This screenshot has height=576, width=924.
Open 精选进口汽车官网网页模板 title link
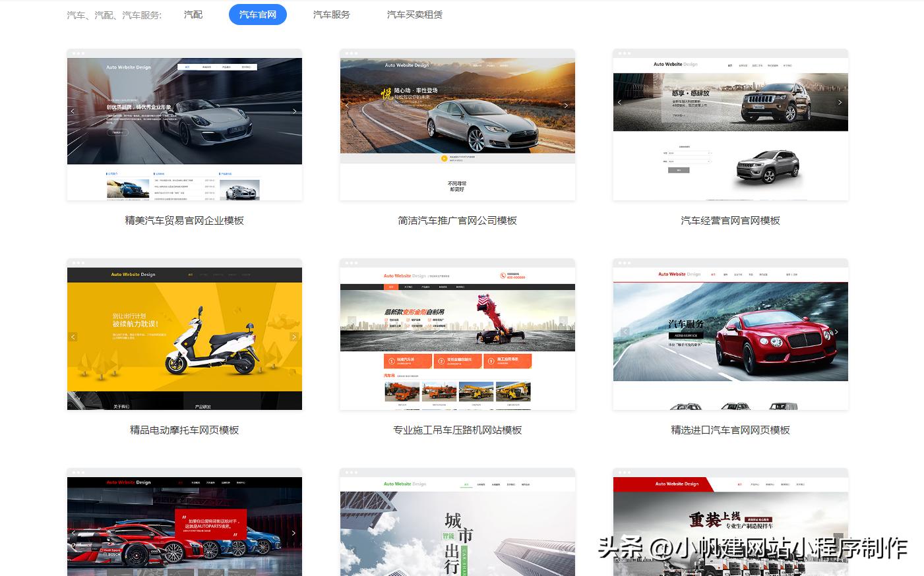point(731,430)
